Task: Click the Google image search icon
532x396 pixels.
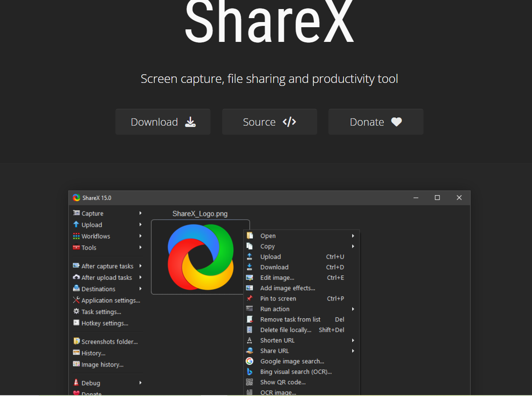Action: click(x=249, y=361)
